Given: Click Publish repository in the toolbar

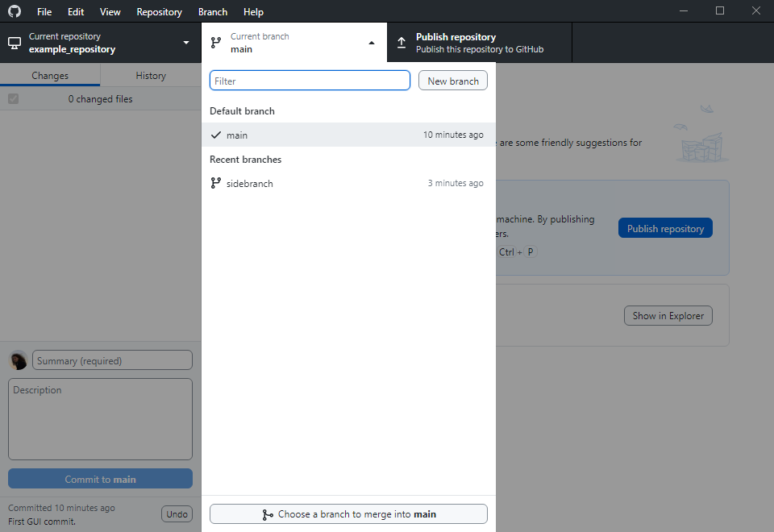Looking at the screenshot, I should [x=479, y=43].
